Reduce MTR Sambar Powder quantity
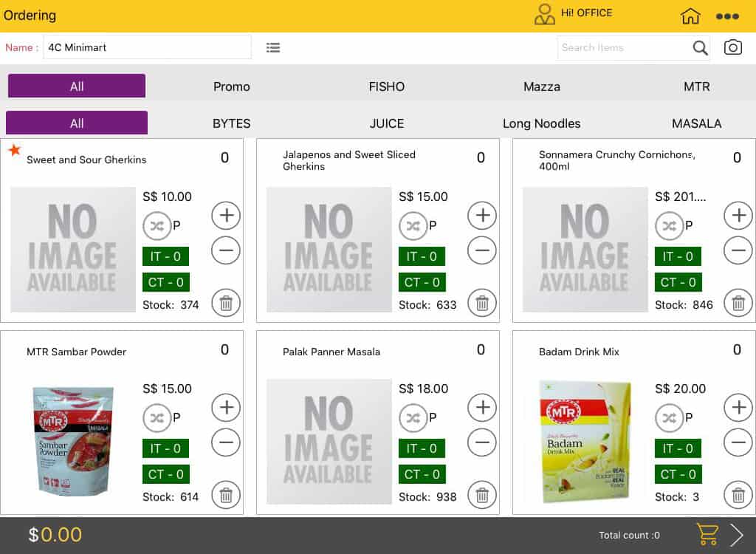The height and width of the screenshot is (554, 756). (226, 442)
